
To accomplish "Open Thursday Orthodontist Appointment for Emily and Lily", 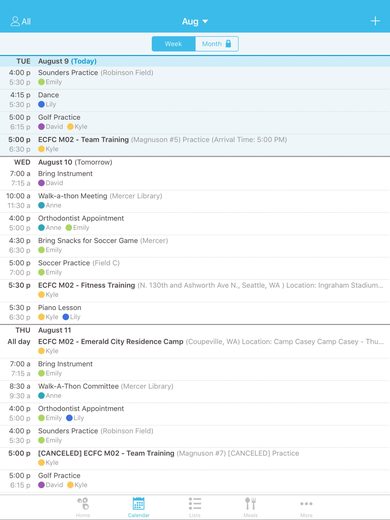I will (195, 414).
